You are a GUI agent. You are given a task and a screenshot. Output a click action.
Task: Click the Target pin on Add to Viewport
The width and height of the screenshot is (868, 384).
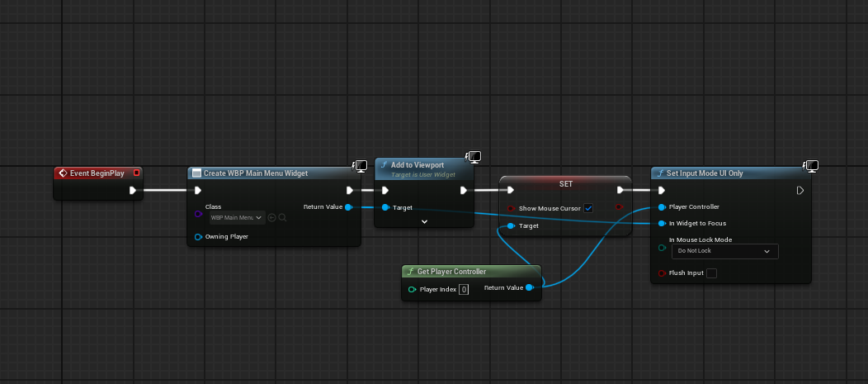pyautogui.click(x=385, y=207)
